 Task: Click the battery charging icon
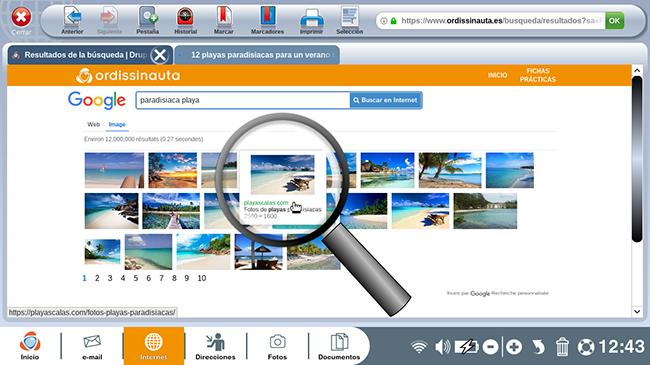pos(466,347)
